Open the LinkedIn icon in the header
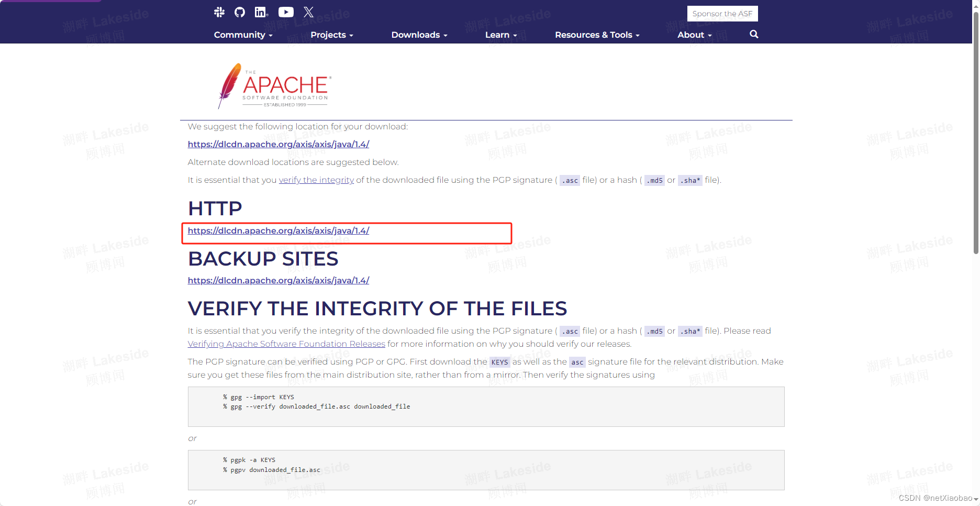This screenshot has height=506, width=980. (x=261, y=12)
